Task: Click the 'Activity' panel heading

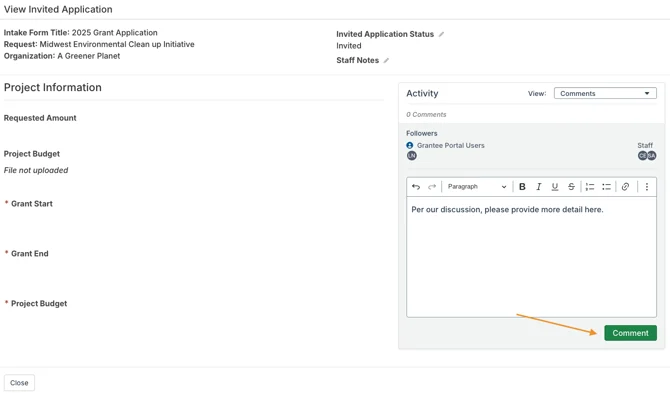Action: coord(422,93)
